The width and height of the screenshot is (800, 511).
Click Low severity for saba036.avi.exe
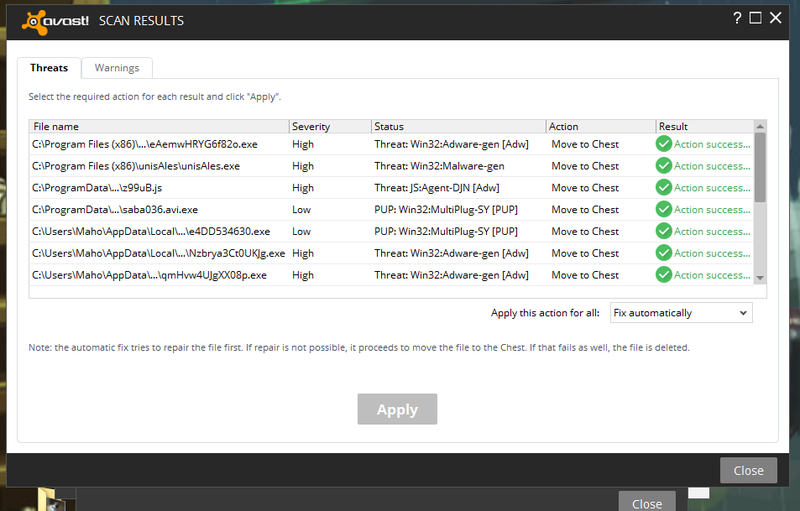(302, 210)
